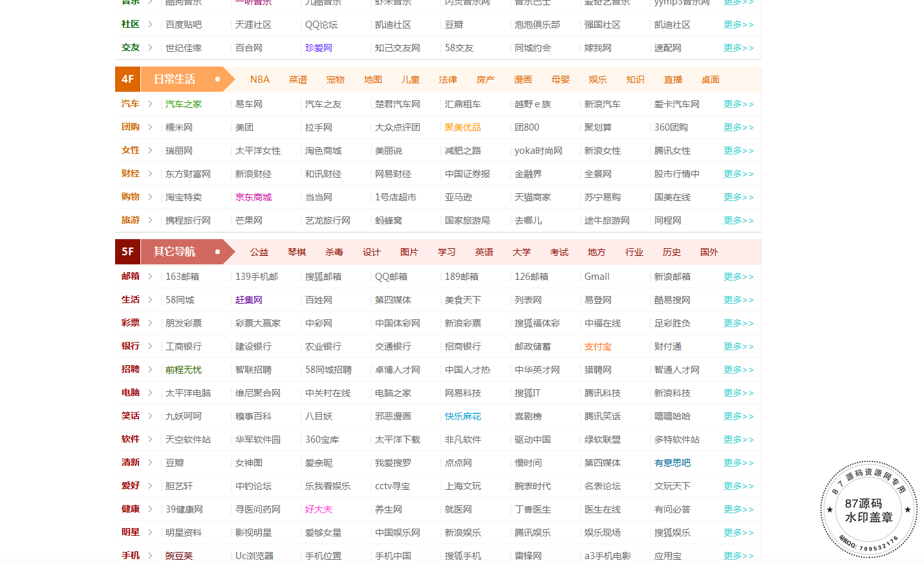
Task: Select the 健康 category label
Action: [131, 509]
